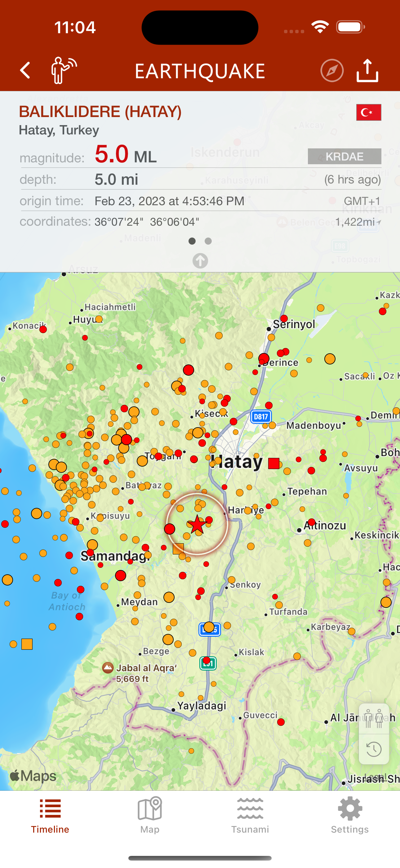Tap the BALIKLIDERE (HATAY) title
Image resolution: width=400 pixels, height=868 pixels.
tap(100, 111)
